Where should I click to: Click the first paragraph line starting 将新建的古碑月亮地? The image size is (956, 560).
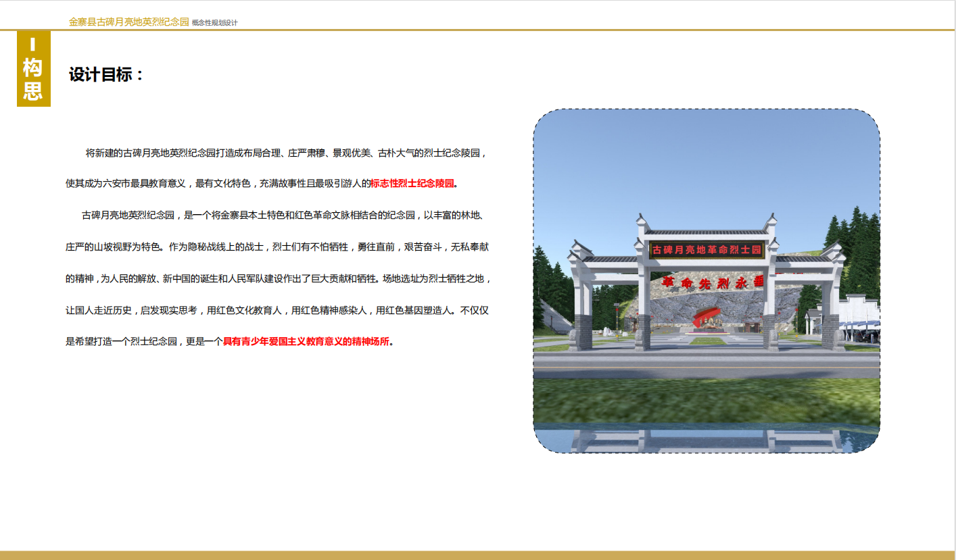(x=285, y=153)
